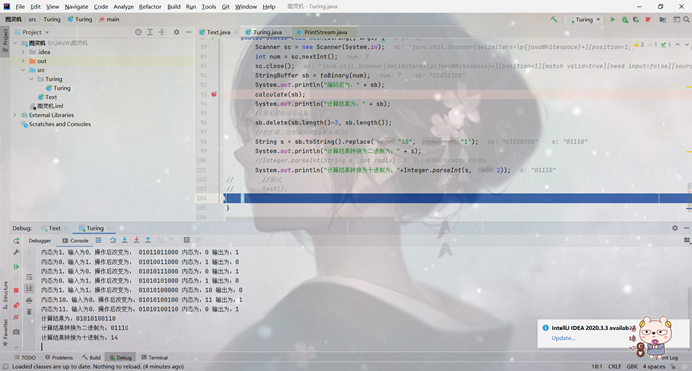Screen dimensions: 692x371
Task: Toggle soft-wrap in the console
Action: click(x=29, y=277)
